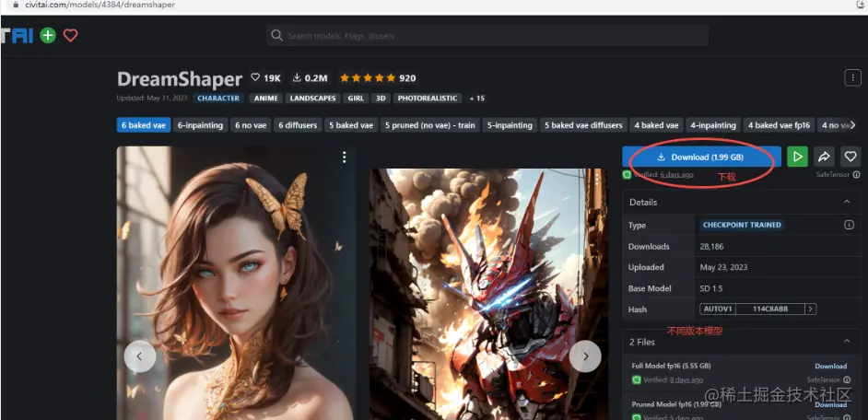Screen dimensions: 868x420
Task: Switch to the 4 baked vae version
Action: pyautogui.click(x=657, y=125)
